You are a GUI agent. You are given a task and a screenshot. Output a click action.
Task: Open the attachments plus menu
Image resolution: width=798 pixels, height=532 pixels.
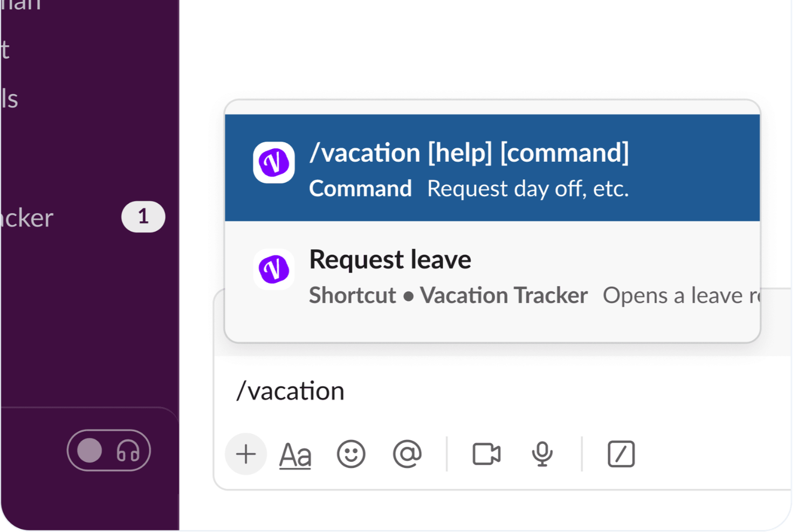click(x=246, y=454)
